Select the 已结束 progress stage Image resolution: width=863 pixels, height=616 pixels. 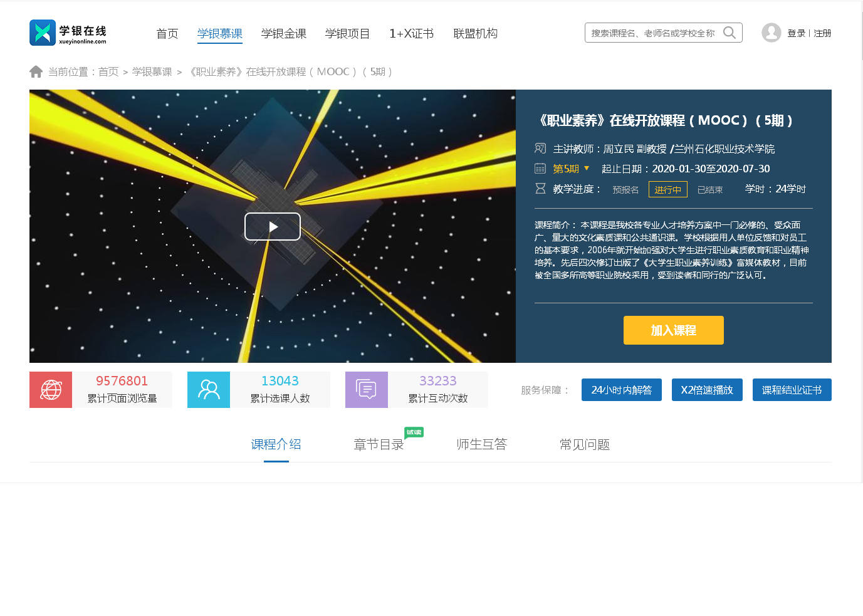click(710, 189)
